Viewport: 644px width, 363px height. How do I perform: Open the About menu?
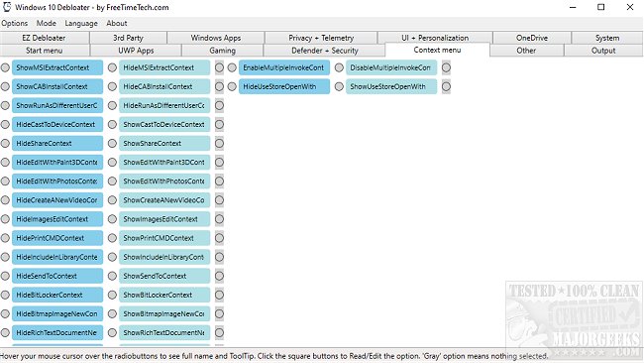tap(117, 24)
